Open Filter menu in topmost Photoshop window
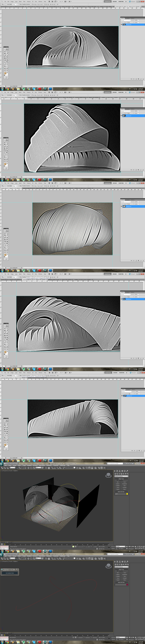 click(24, 1)
